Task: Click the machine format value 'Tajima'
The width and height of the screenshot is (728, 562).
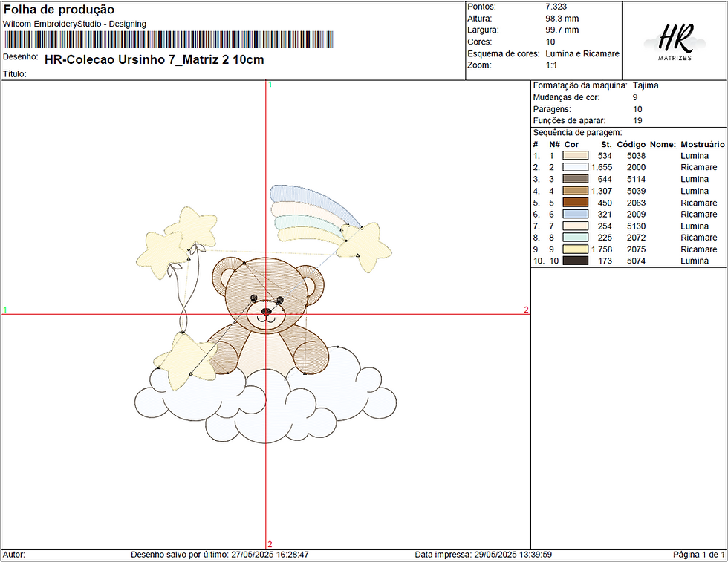Action: (646, 85)
